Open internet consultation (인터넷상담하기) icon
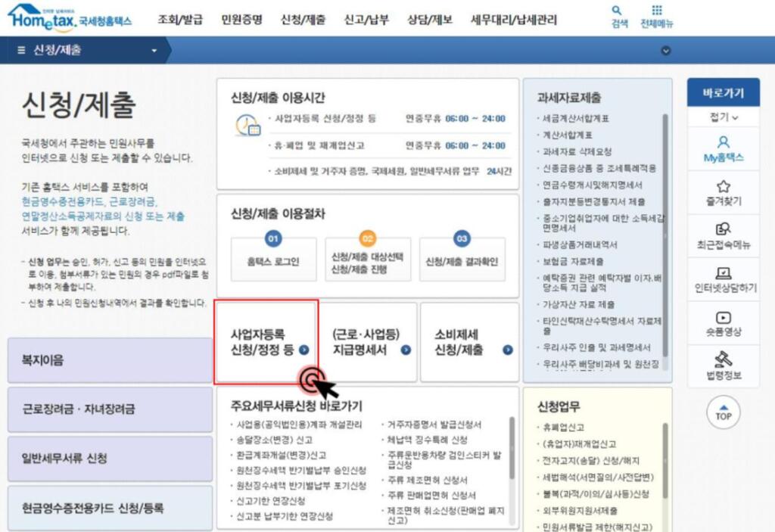 pyautogui.click(x=723, y=273)
